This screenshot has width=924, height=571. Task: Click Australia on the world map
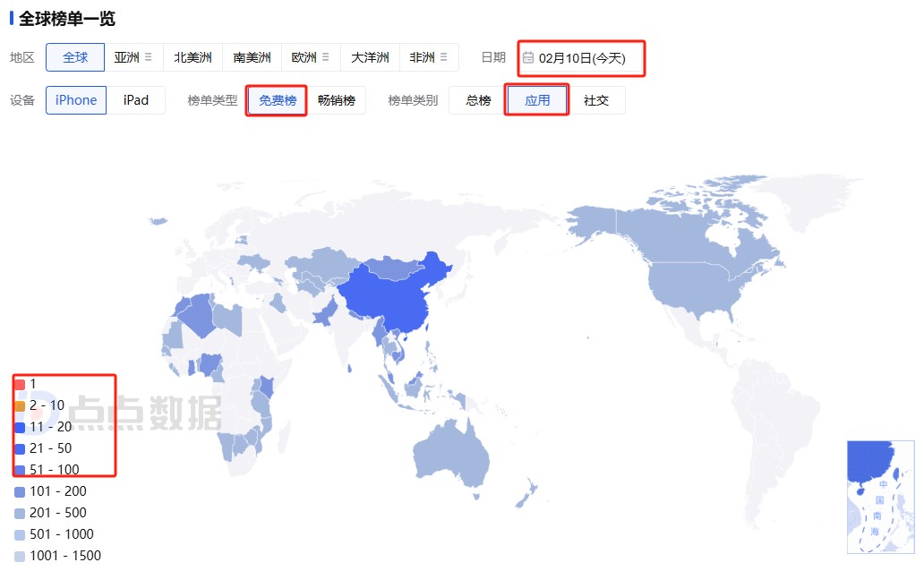pos(450,453)
